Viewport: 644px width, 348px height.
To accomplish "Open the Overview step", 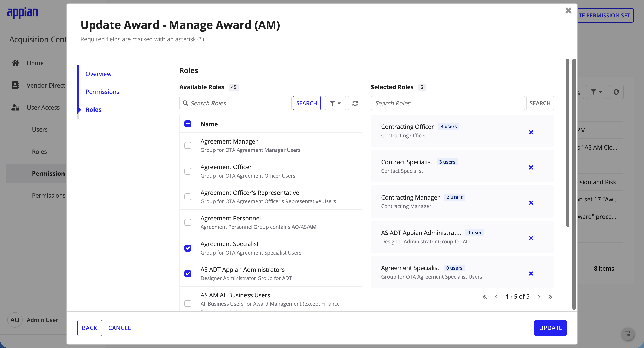I will click(99, 74).
